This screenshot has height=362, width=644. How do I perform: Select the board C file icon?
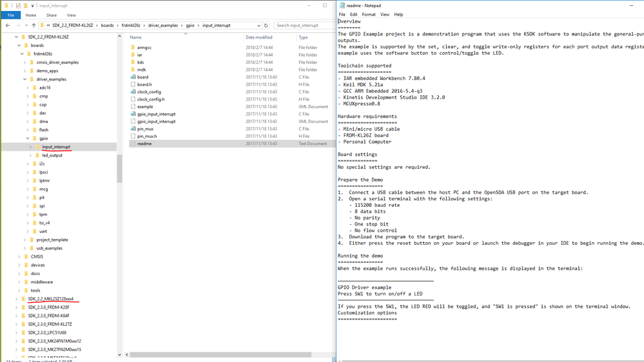click(x=133, y=77)
